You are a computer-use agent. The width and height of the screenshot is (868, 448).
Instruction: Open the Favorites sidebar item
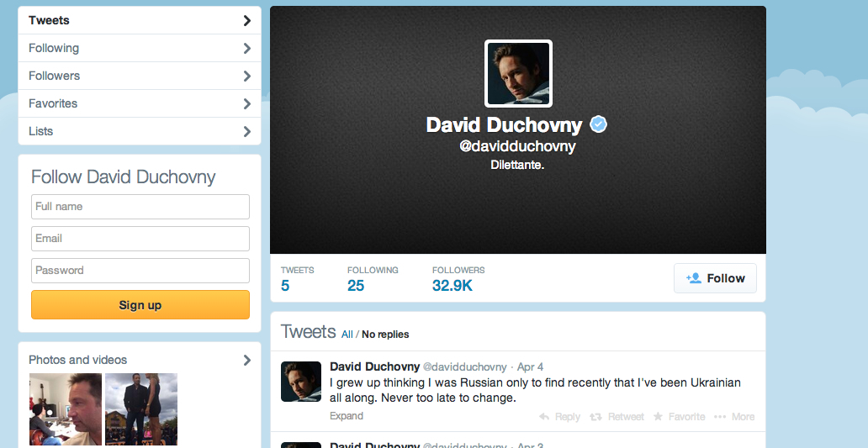[140, 103]
